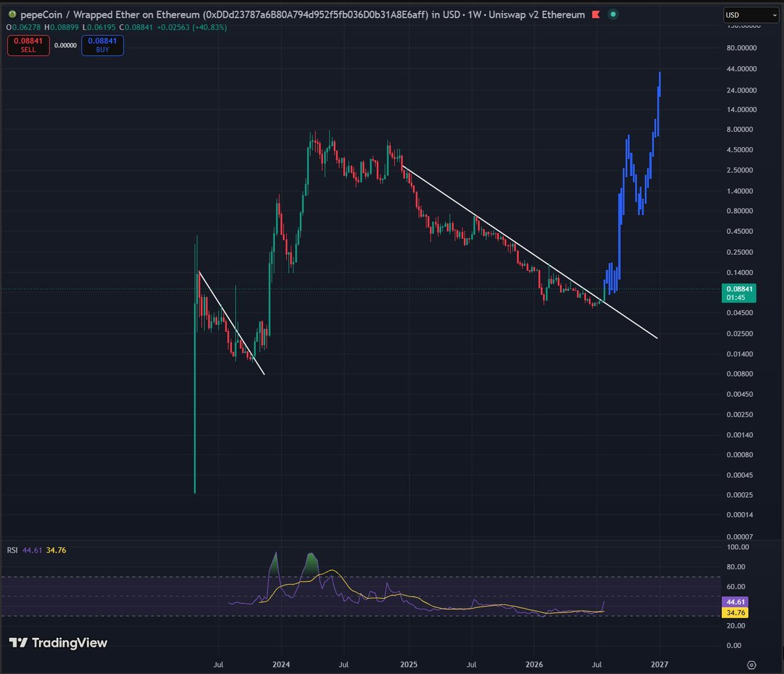Open chart settings hexagon gear icon

pos(752,664)
